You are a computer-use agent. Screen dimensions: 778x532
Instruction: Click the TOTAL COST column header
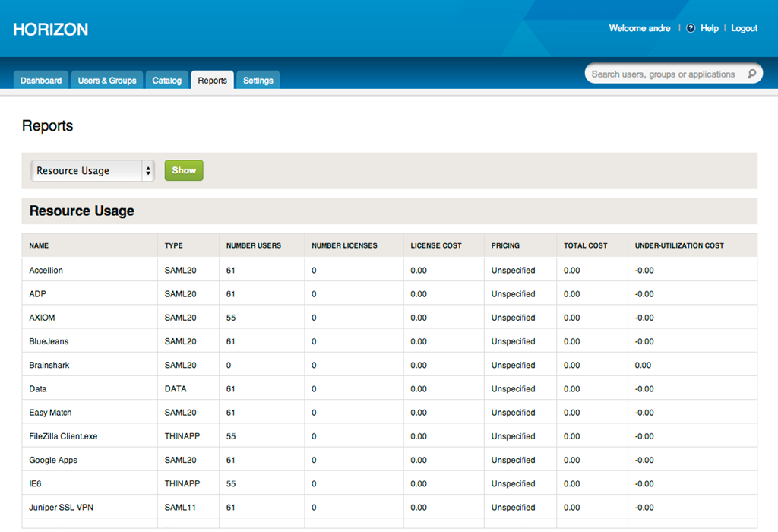(585, 245)
